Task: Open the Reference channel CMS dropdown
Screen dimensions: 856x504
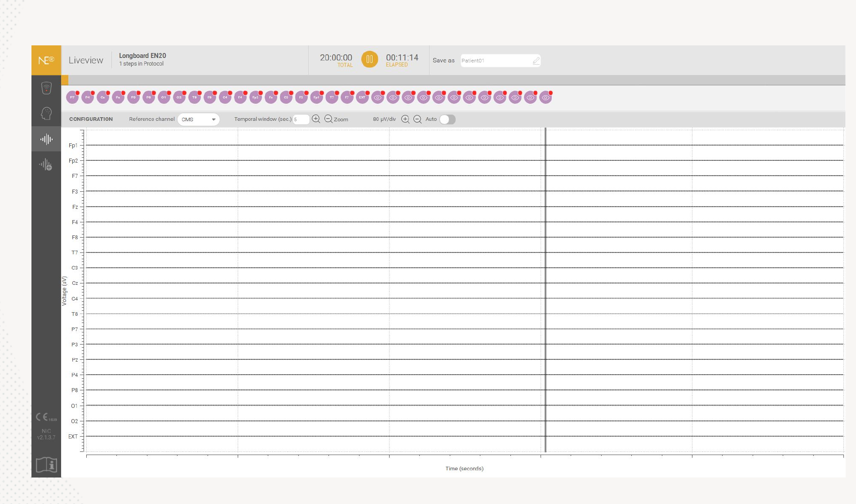Action: (199, 119)
